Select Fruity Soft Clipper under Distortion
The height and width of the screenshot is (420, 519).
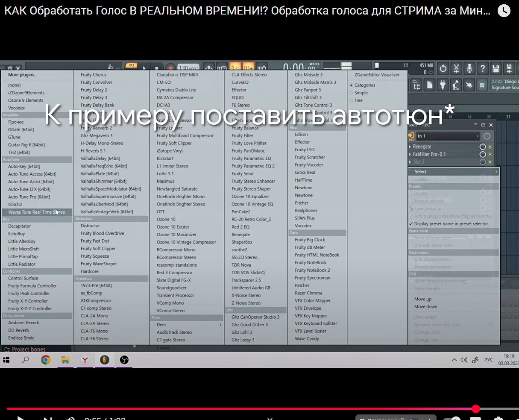click(x=98, y=249)
